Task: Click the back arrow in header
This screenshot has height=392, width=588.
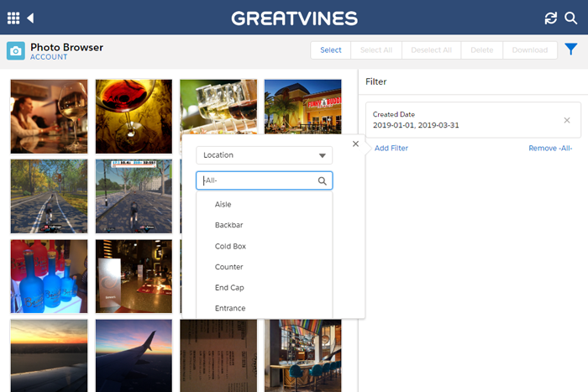Action: tap(31, 18)
